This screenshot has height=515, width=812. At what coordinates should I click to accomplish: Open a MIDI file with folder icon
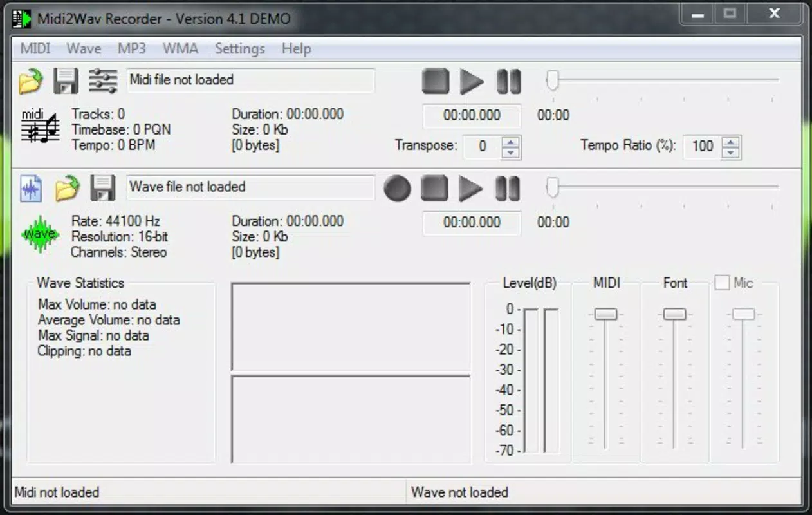[30, 81]
